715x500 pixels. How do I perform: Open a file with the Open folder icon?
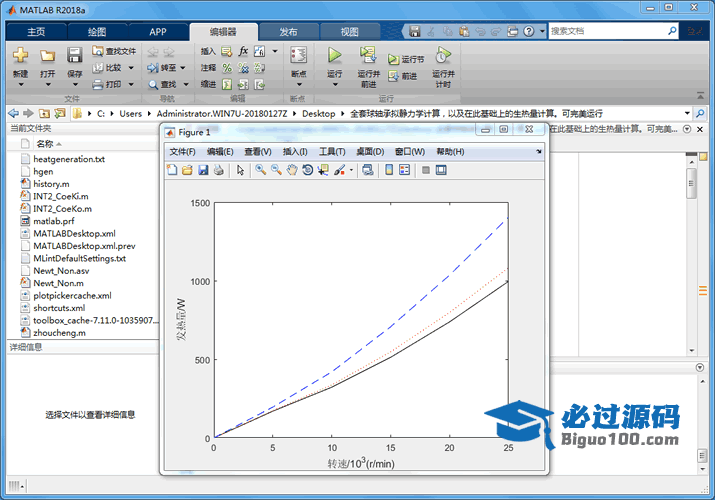[47, 56]
